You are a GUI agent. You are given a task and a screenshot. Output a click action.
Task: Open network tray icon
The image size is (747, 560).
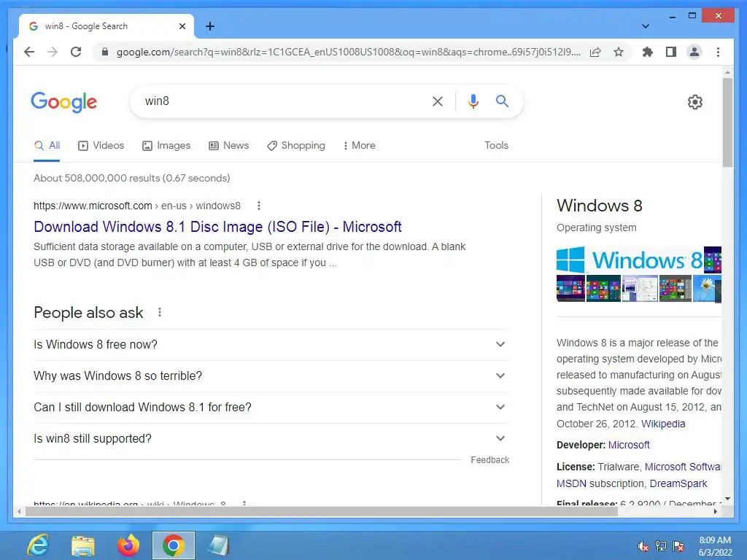tap(661, 546)
